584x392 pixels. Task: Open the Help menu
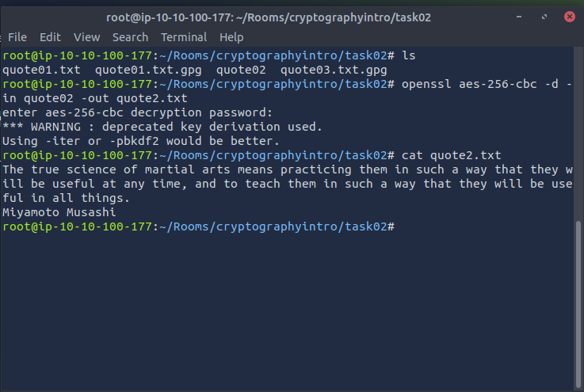[231, 37]
